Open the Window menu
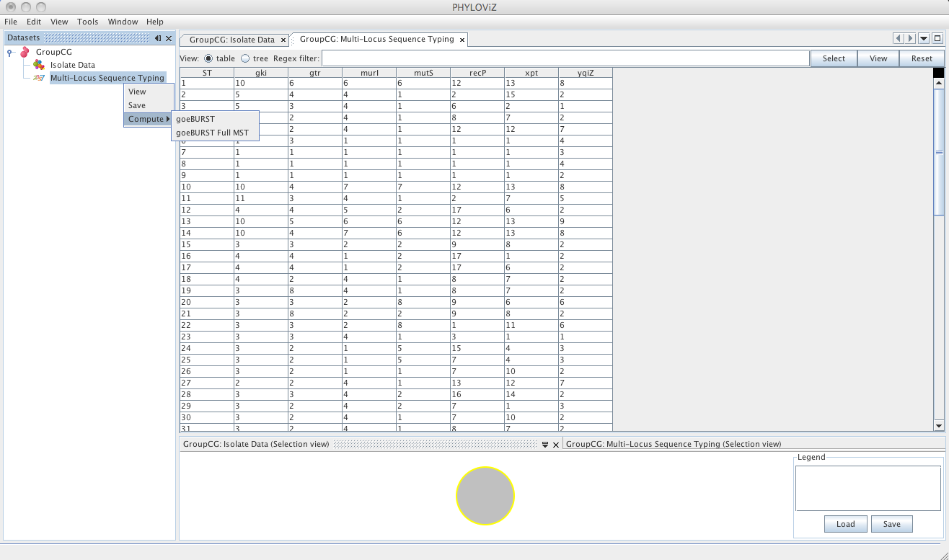This screenshot has height=560, width=949. point(123,22)
